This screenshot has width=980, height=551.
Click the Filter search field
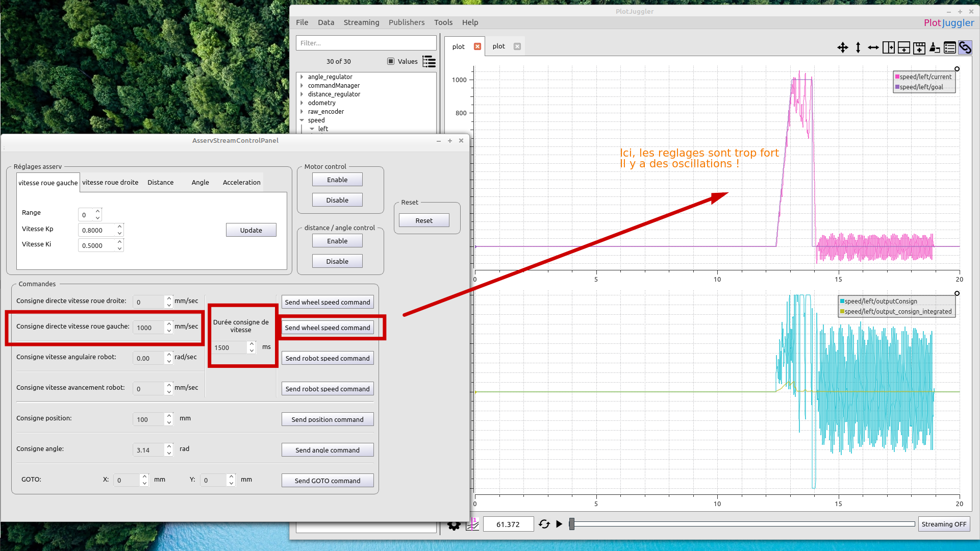pos(366,43)
